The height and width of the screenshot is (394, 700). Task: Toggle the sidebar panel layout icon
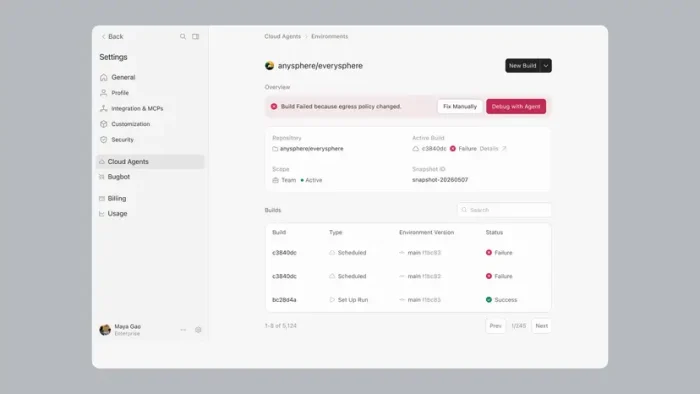pyautogui.click(x=196, y=37)
